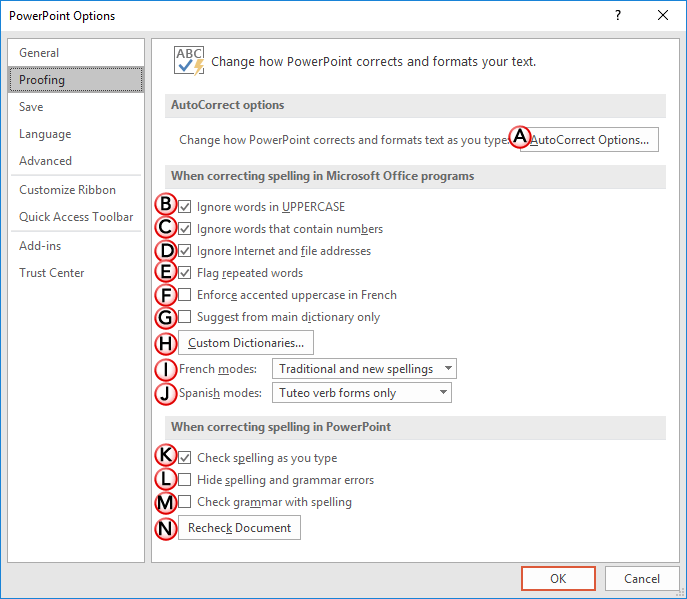The image size is (687, 599).
Task: Click the When correcting spelling in Microsoft Office programs heading
Action: 322,176
